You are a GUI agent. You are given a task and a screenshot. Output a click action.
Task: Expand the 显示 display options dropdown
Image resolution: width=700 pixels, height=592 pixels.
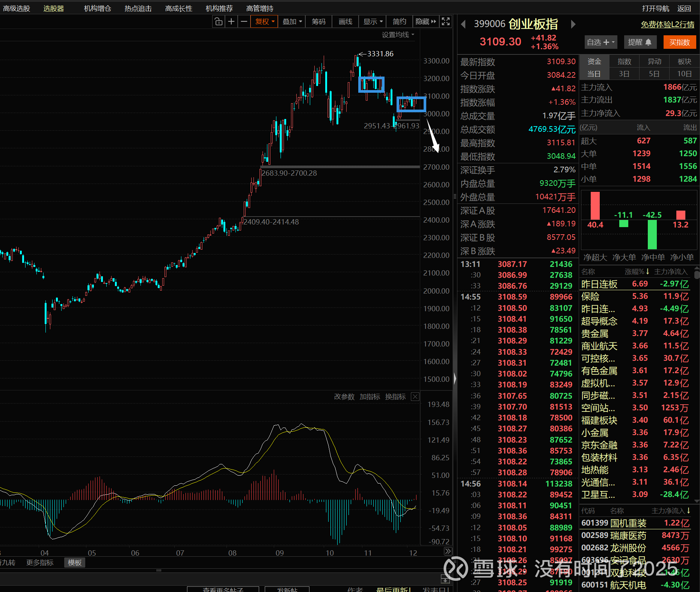tap(373, 22)
